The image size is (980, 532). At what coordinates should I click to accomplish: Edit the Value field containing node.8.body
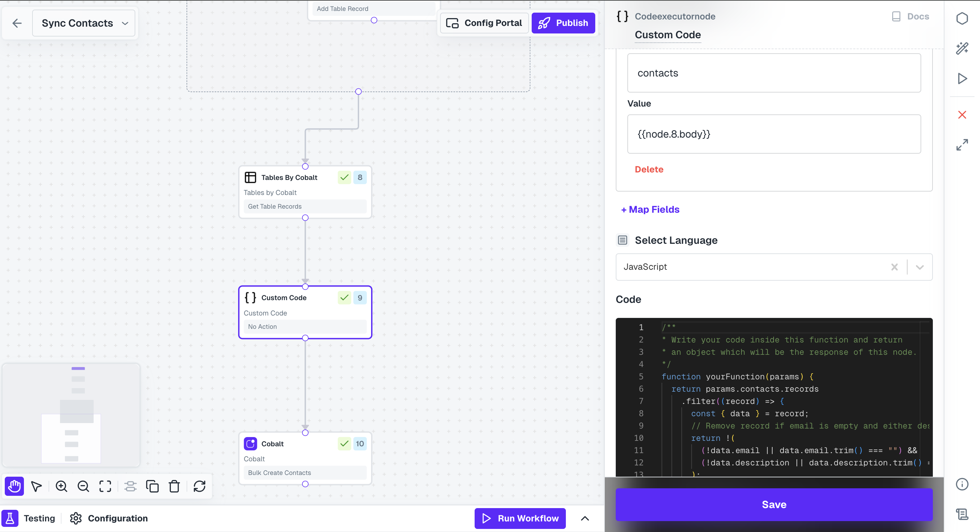coord(774,134)
